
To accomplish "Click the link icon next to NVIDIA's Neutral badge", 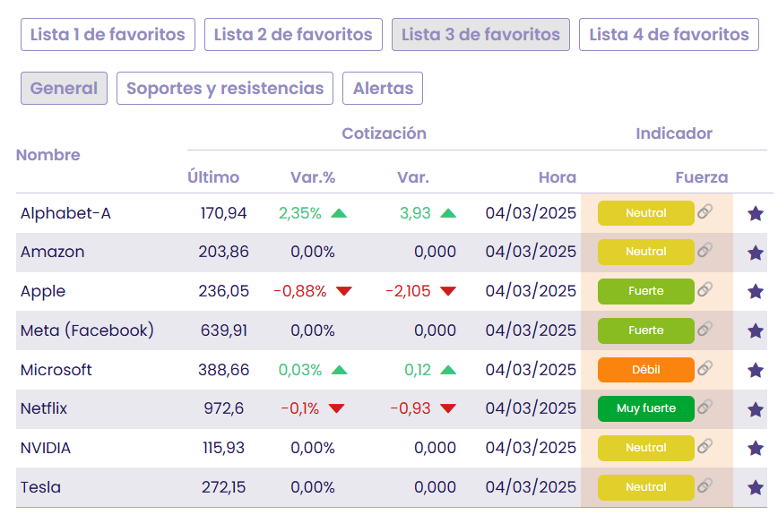I will click(x=705, y=447).
